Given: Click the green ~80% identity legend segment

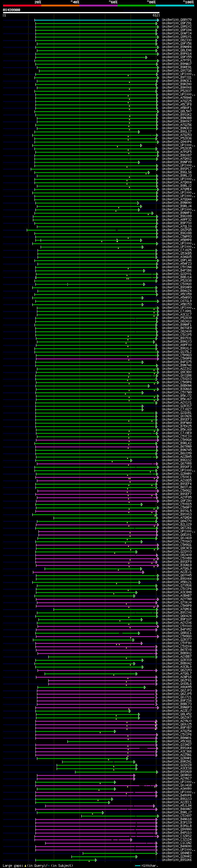Looking at the screenshot, I should tap(137, 6).
